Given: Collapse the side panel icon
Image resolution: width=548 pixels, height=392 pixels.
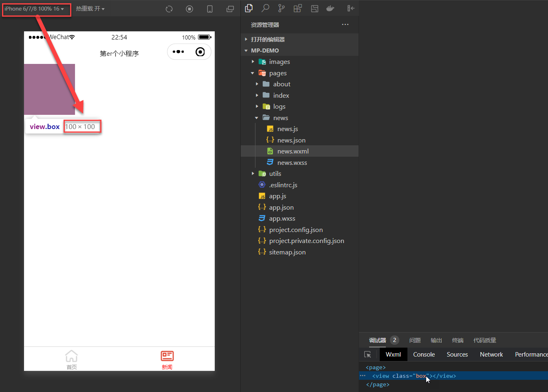Looking at the screenshot, I should [x=350, y=8].
